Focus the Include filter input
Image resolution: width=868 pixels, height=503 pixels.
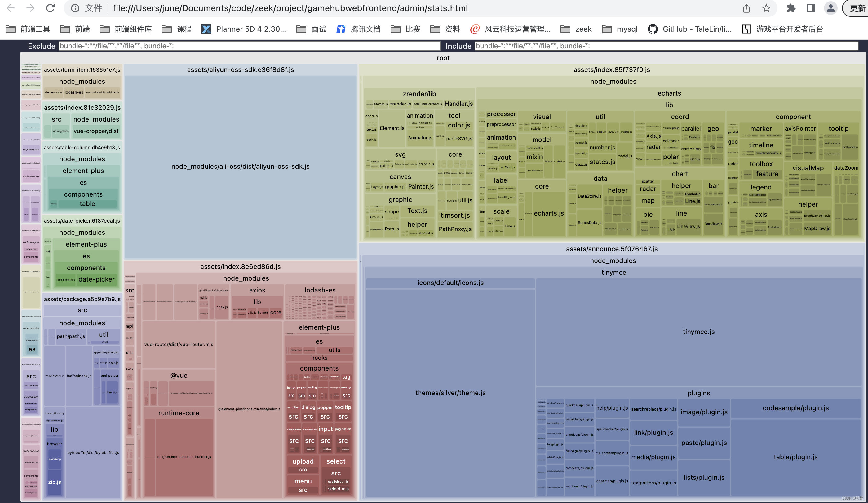(x=666, y=46)
